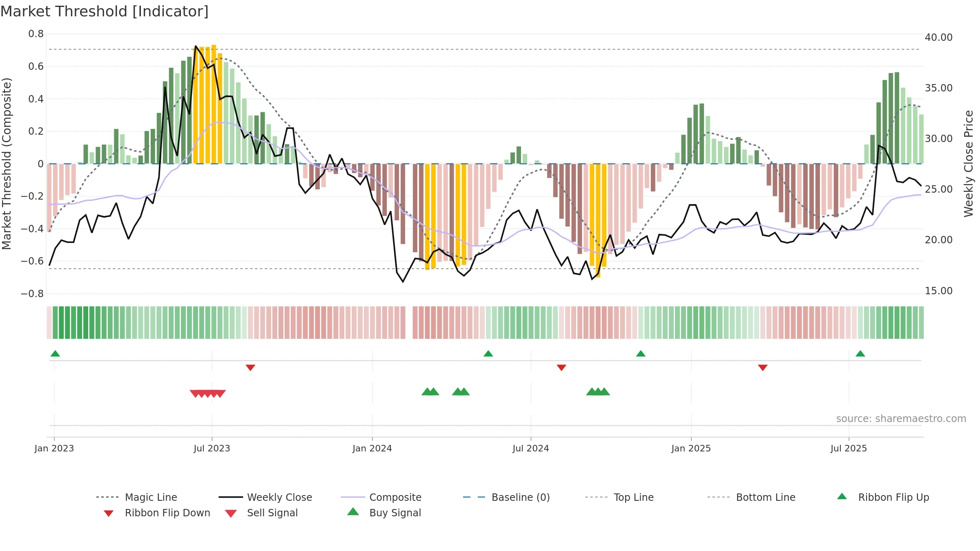This screenshot has width=980, height=551.
Task: Click the 0.2 composite axis label
Action: [36, 131]
